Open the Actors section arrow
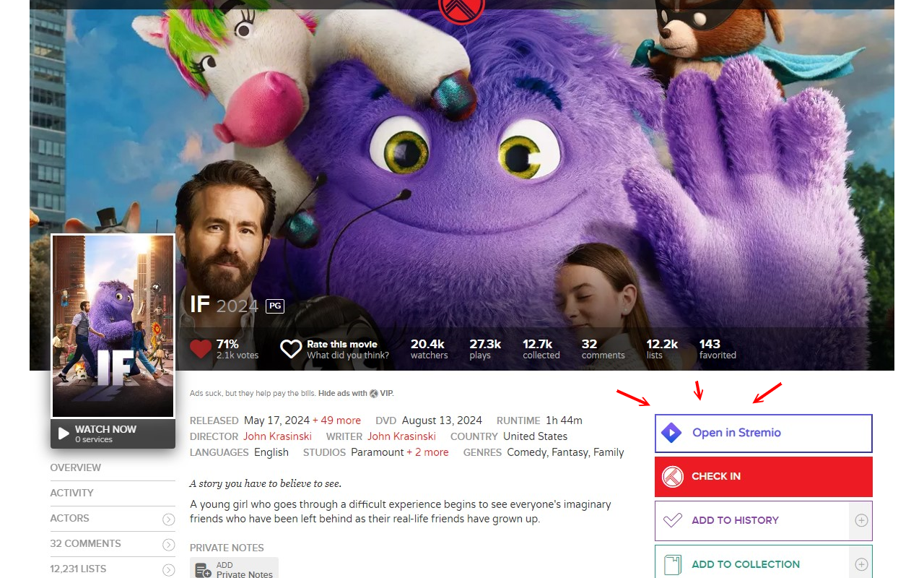This screenshot has height=578, width=924. [169, 519]
